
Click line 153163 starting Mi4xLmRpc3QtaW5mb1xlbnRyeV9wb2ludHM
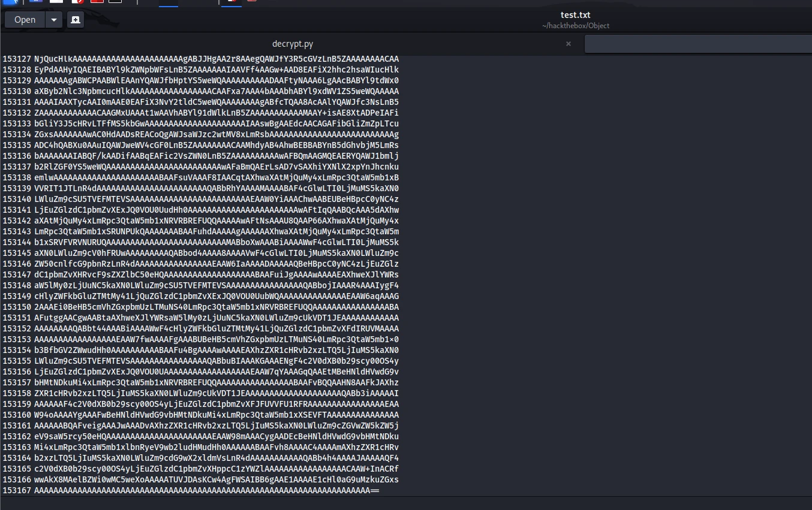216,447
